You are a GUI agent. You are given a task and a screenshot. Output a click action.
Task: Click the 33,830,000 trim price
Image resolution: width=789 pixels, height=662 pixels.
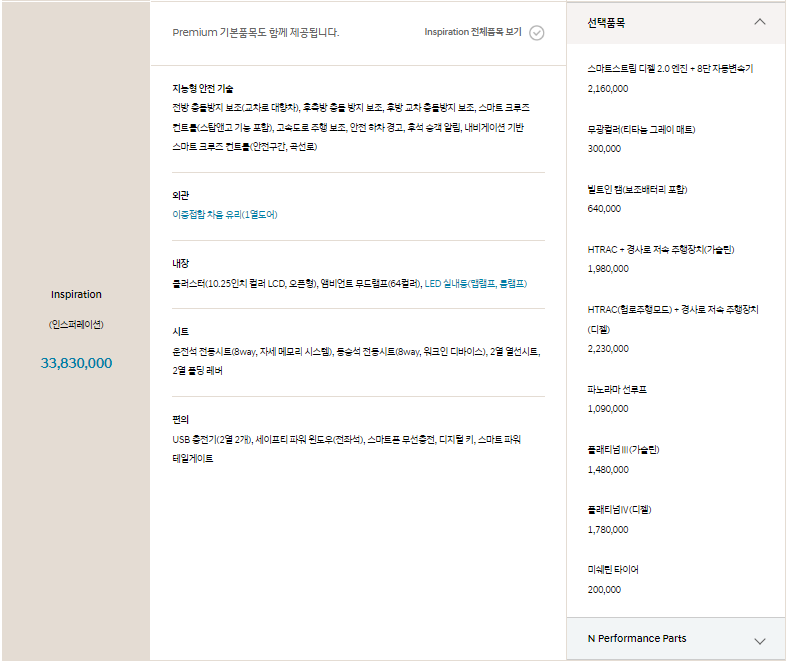(x=76, y=363)
